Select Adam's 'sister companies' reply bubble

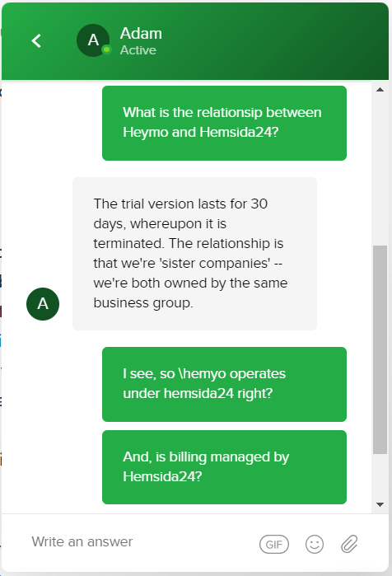pyautogui.click(x=194, y=254)
